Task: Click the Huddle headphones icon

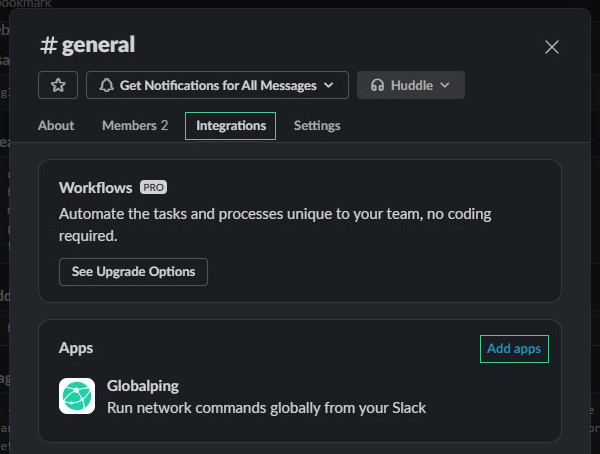Action: [x=377, y=85]
